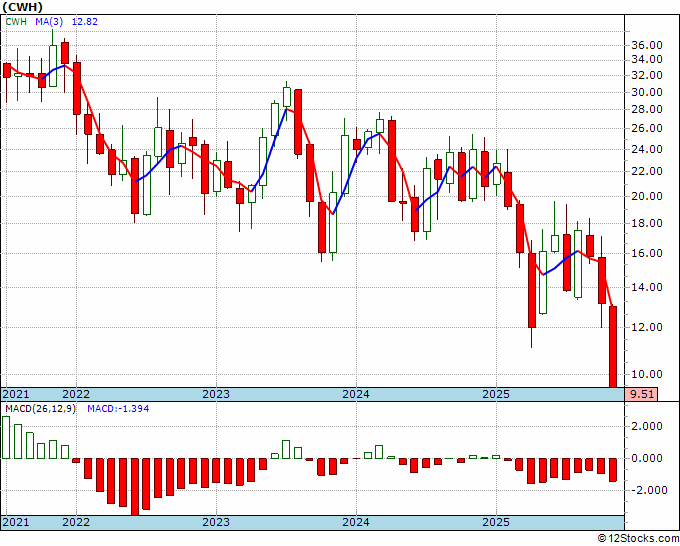Click the last red candlestick falling to 9.51
Image resolution: width=680 pixels, height=546 pixels.
(x=613, y=347)
